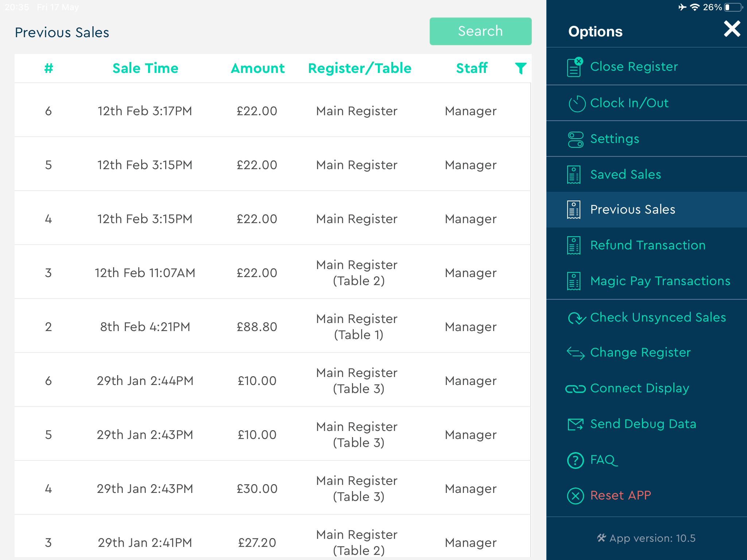This screenshot has height=560, width=747.
Task: Click the Saved Sales icon
Action: (x=573, y=174)
